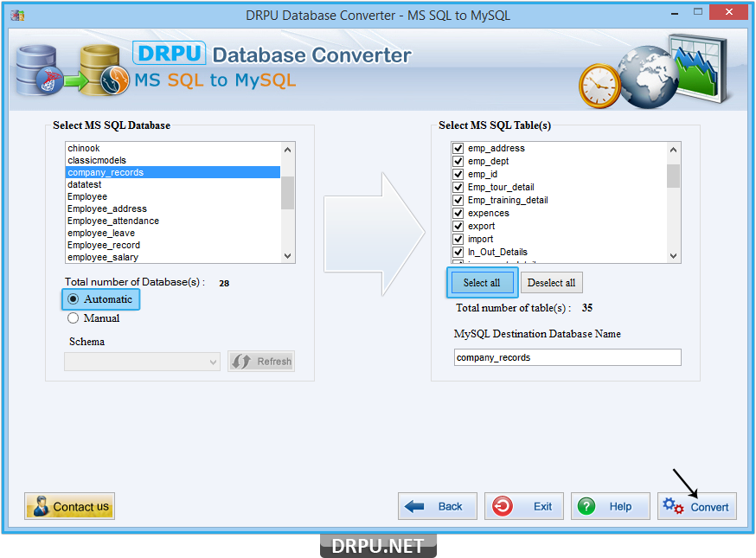Minimize the converter window

[x=675, y=13]
